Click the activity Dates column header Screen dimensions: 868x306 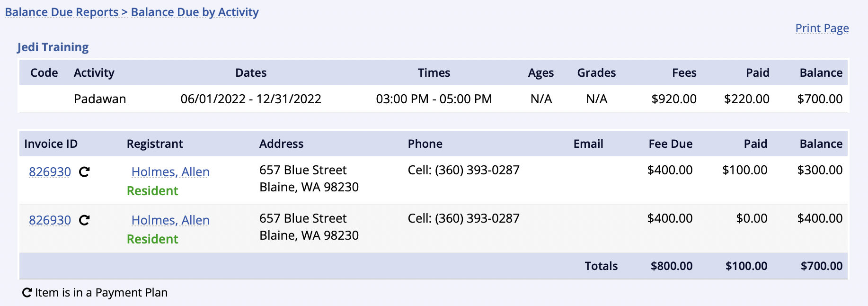point(251,73)
